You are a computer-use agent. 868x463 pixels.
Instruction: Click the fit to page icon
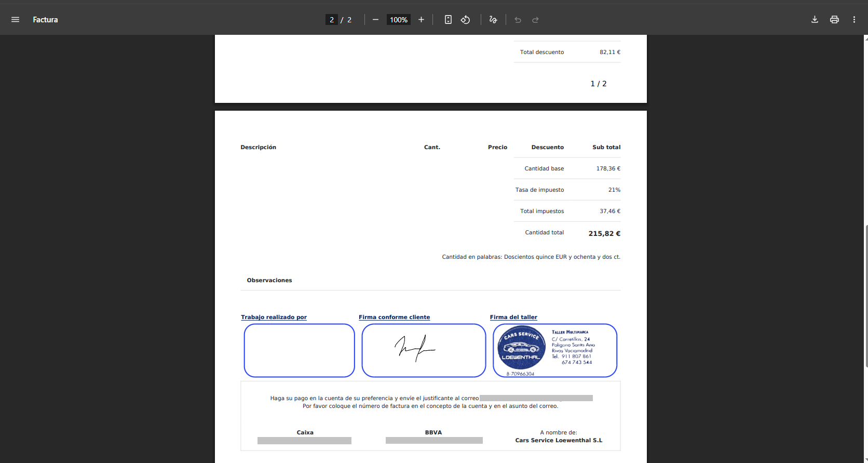[448, 20]
